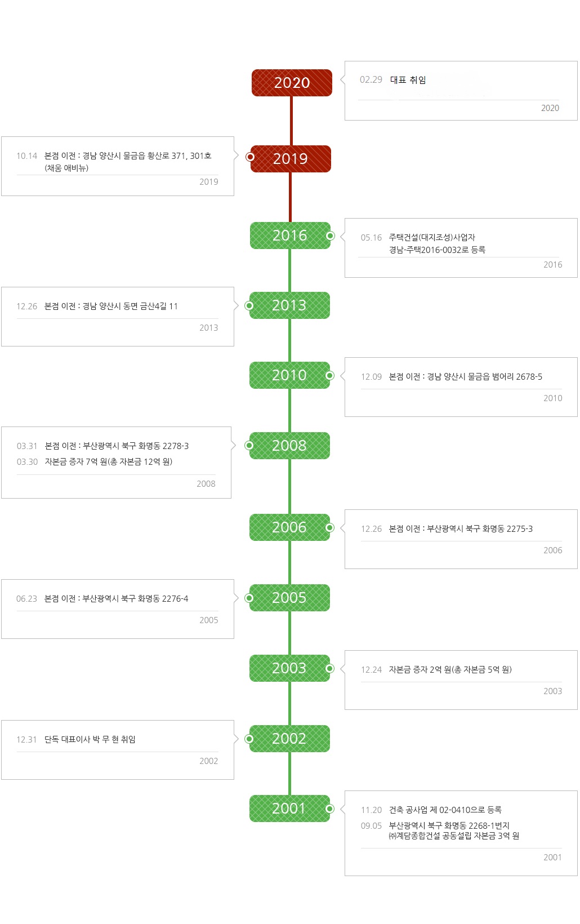Image resolution: width=580 pixels, height=924 pixels.
Task: Click the circle marker next to 2016
Action: (x=330, y=236)
